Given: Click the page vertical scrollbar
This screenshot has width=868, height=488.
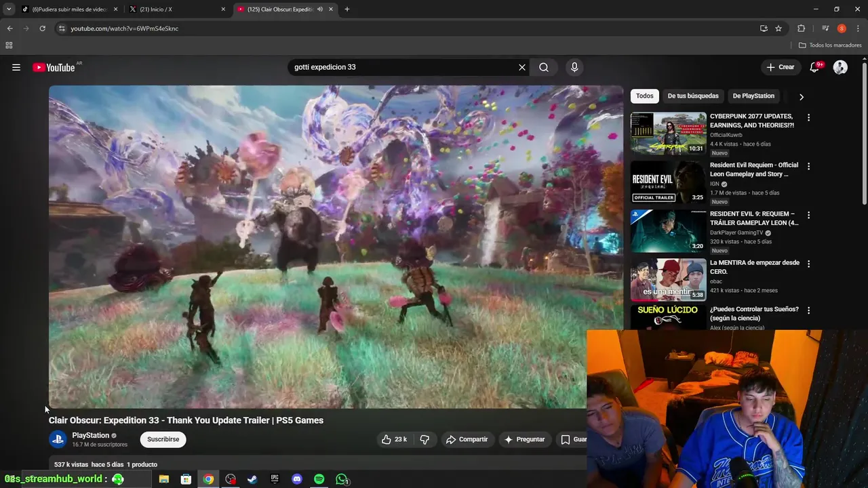Looking at the screenshot, I should click(864, 132).
